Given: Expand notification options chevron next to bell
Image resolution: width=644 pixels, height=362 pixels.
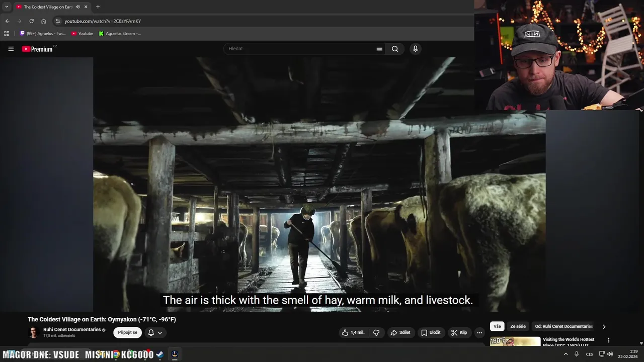Looking at the screenshot, I should (x=160, y=332).
